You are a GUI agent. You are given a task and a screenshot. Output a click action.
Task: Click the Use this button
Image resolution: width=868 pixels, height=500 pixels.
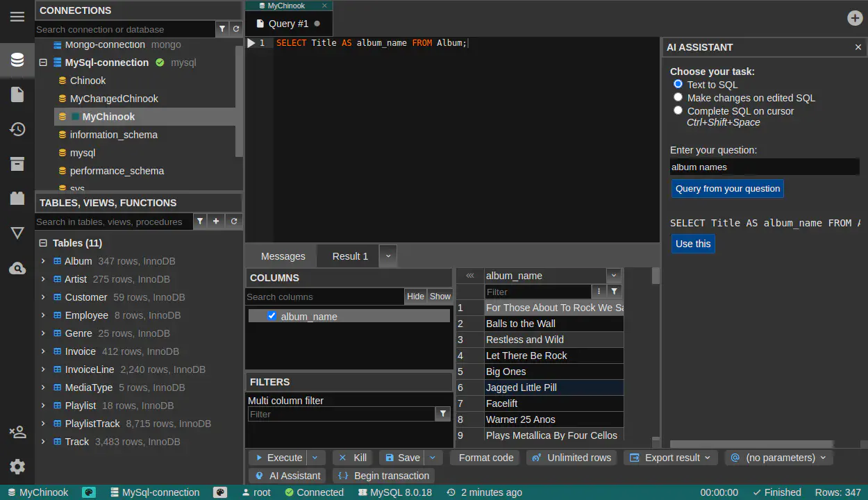pos(693,244)
